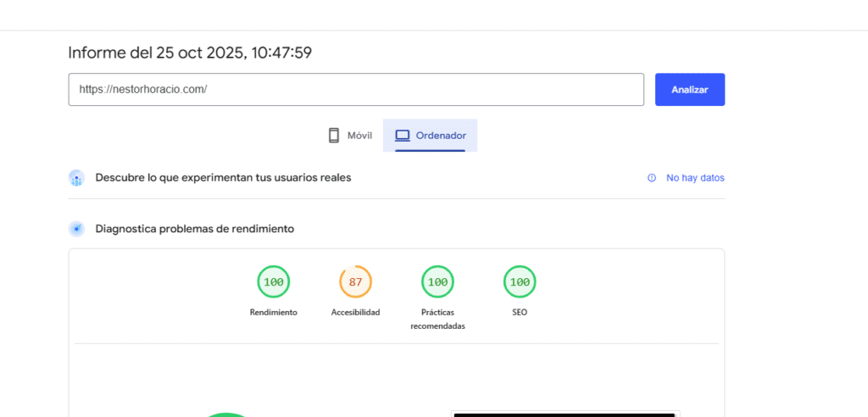The width and height of the screenshot is (868, 417).
Task: Click the mobile phone icon
Action: 333,136
